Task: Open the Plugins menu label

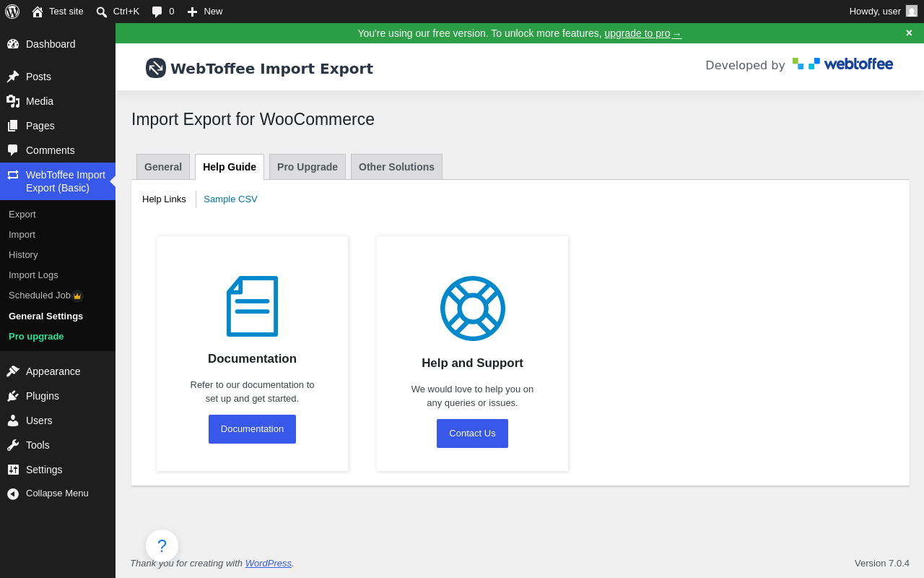Action: [43, 396]
